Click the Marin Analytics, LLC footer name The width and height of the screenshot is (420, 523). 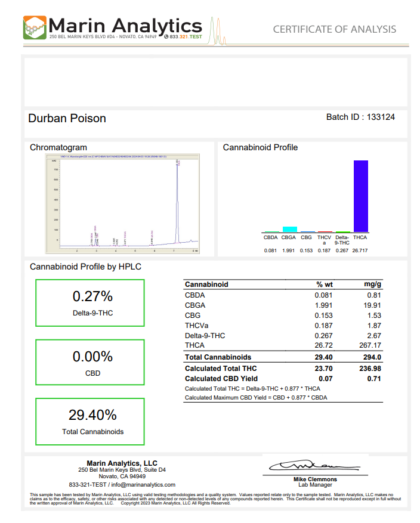122,463
